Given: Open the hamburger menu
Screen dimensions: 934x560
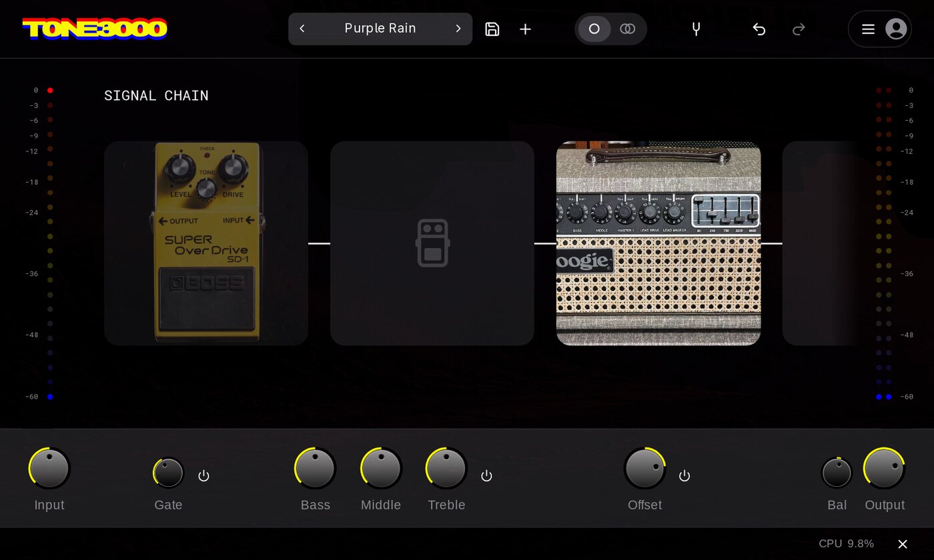Looking at the screenshot, I should click(x=868, y=29).
